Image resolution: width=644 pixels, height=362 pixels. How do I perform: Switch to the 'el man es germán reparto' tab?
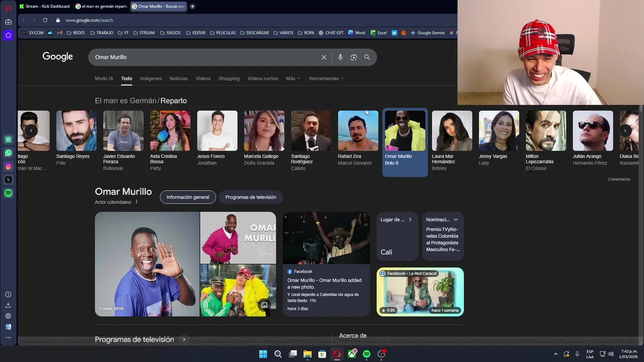[101, 6]
